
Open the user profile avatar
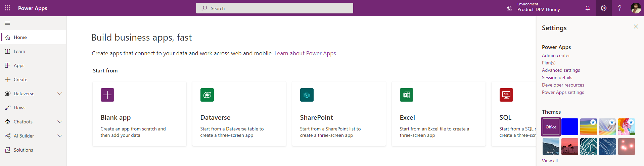[636, 8]
